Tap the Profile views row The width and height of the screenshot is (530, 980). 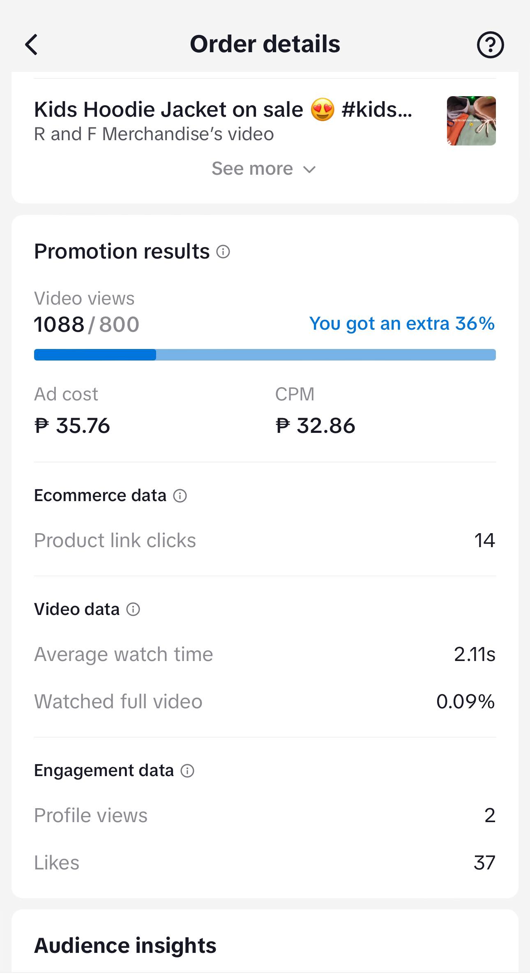coord(265,815)
